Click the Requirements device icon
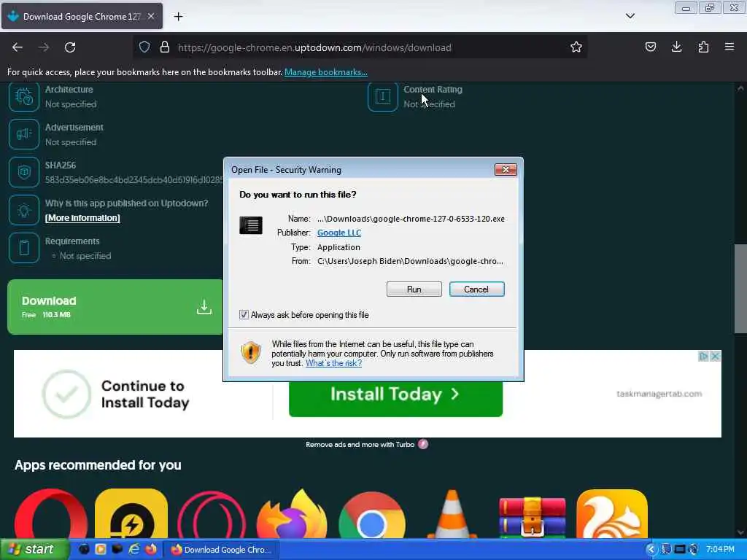Image resolution: width=747 pixels, height=560 pixels. (x=24, y=248)
